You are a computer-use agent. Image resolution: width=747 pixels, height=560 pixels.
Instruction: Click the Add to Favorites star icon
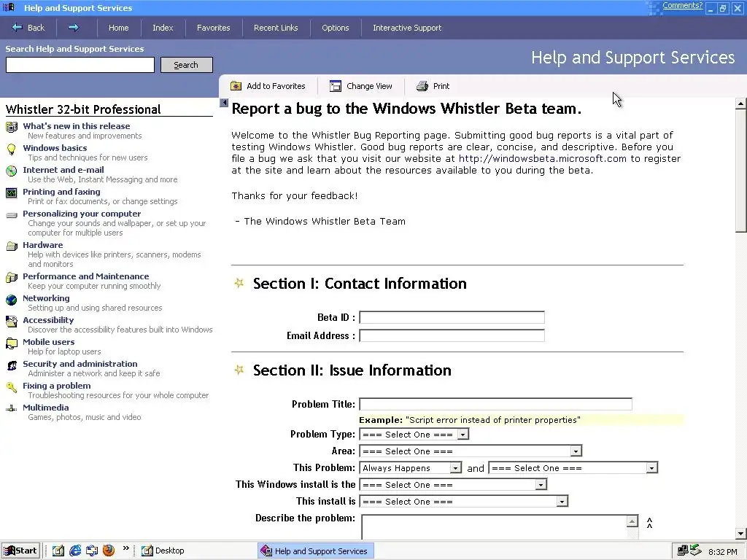coord(236,86)
